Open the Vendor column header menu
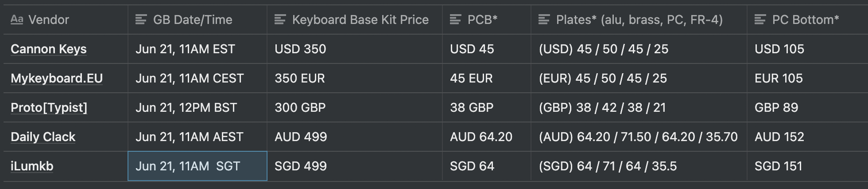 [x=49, y=20]
